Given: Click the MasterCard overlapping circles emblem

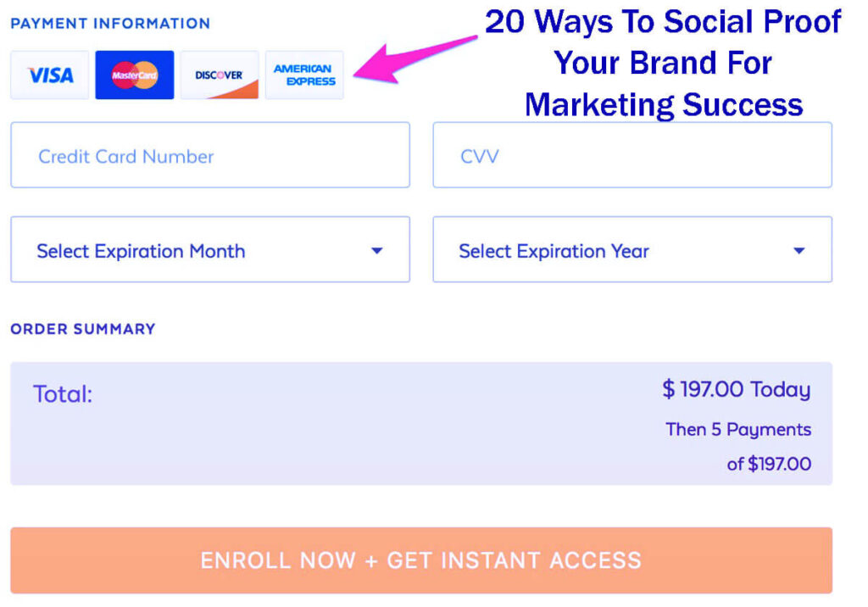Looking at the screenshot, I should click(134, 75).
